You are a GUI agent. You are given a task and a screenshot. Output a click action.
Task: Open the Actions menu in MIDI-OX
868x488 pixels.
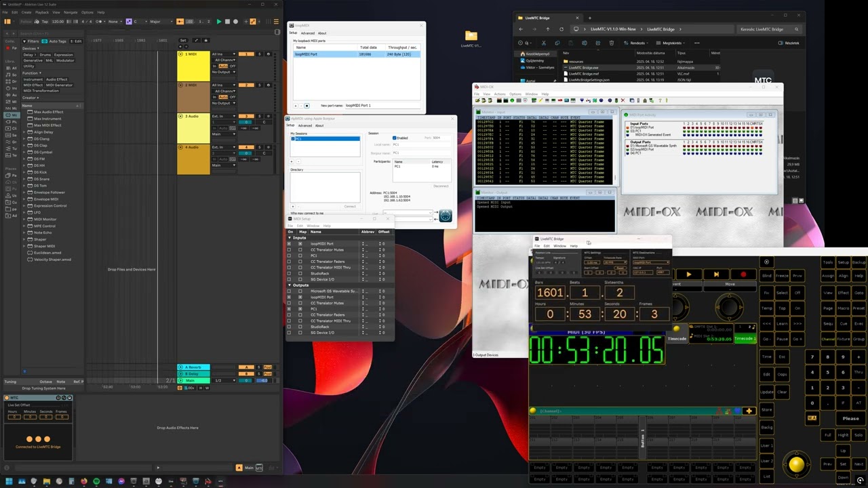pos(500,94)
